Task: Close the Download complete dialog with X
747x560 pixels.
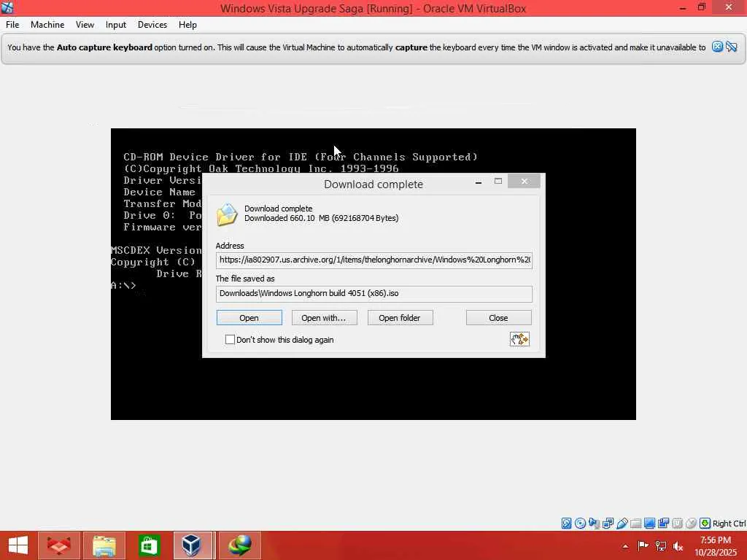Action: coord(524,181)
